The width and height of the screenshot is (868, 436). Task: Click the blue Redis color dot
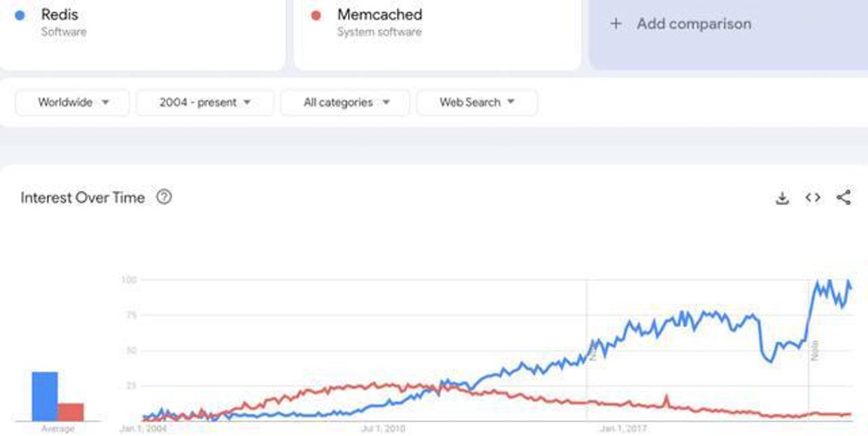(20, 16)
